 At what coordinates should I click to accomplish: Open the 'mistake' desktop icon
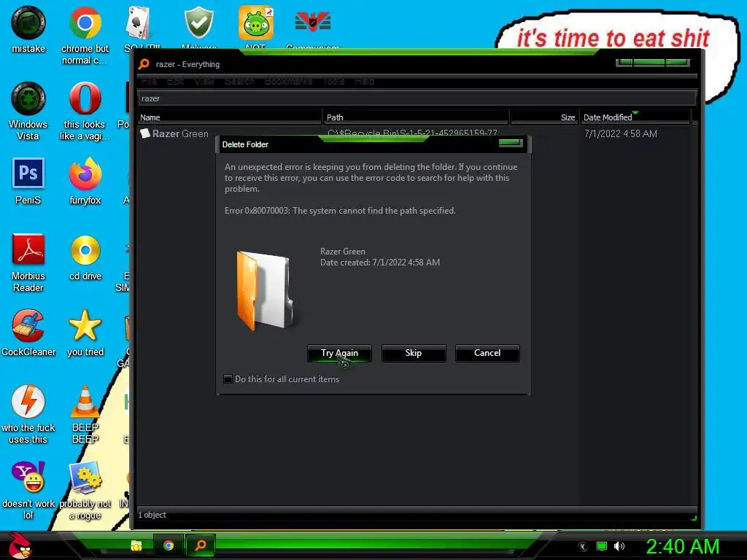[28, 29]
